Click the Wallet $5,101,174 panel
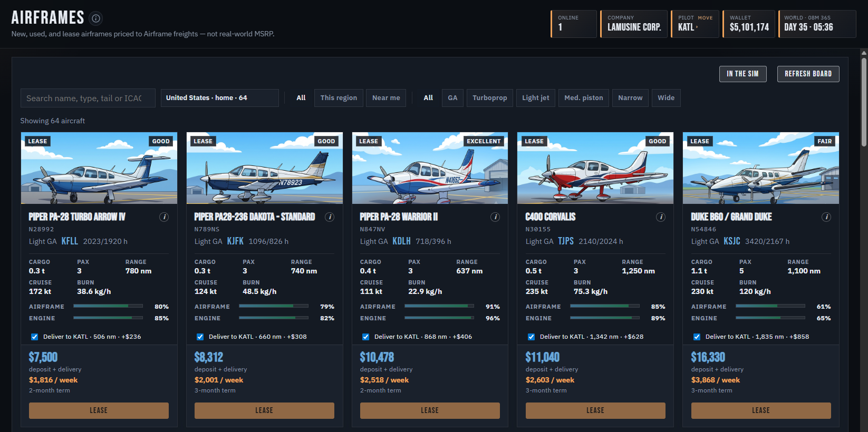Image resolution: width=868 pixels, height=432 pixels. (749, 24)
